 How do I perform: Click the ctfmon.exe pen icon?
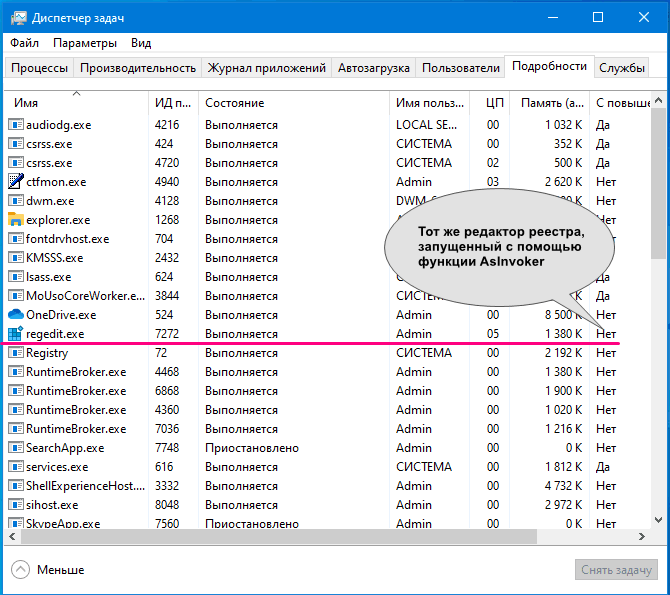click(16, 182)
